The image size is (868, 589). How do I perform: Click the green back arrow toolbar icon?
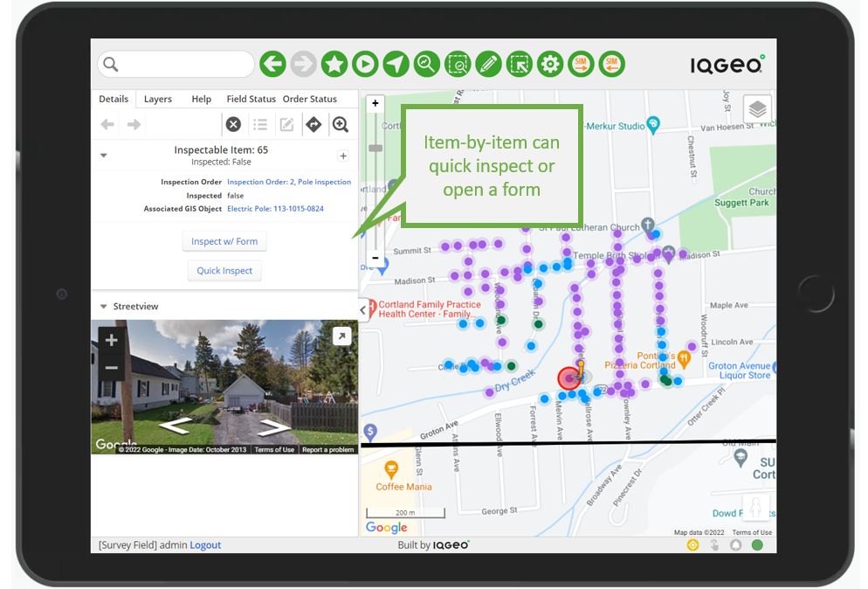pyautogui.click(x=273, y=65)
